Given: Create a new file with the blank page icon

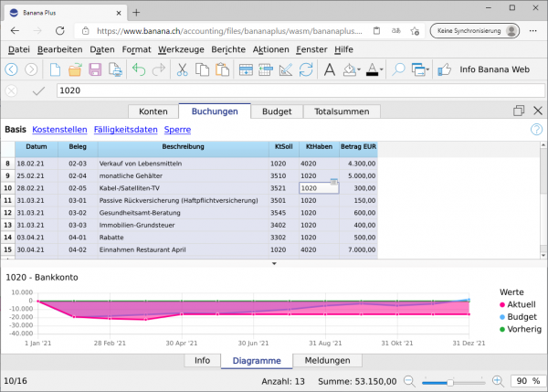Looking at the screenshot, I should [x=55, y=69].
